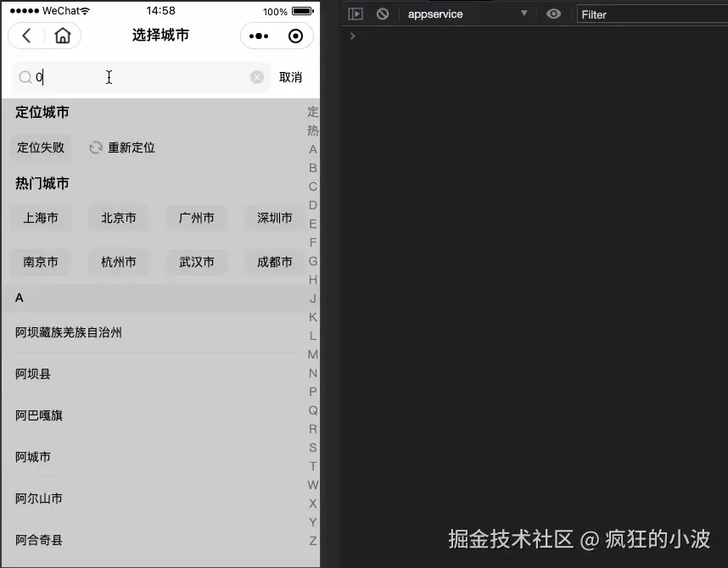
Task: Select 北京市 from the hot cities
Action: click(x=119, y=218)
